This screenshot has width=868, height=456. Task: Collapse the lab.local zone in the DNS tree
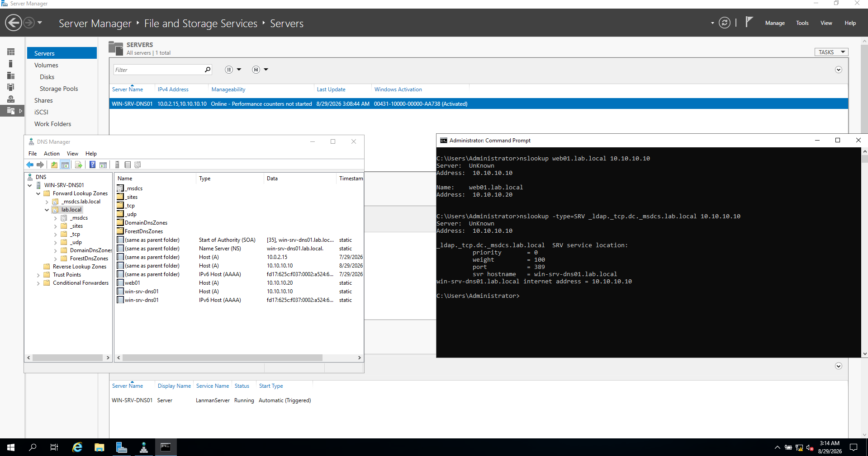coord(47,210)
